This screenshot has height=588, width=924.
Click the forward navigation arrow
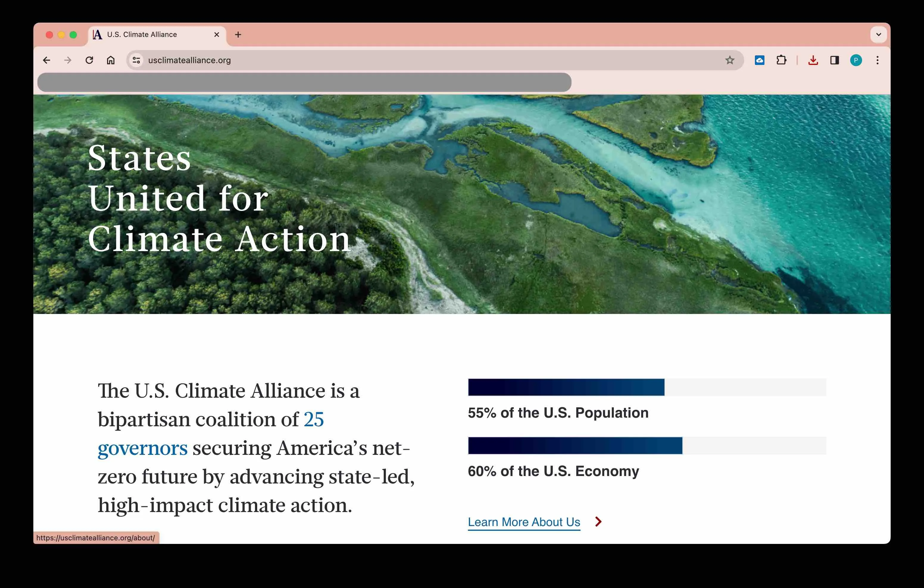click(x=68, y=60)
